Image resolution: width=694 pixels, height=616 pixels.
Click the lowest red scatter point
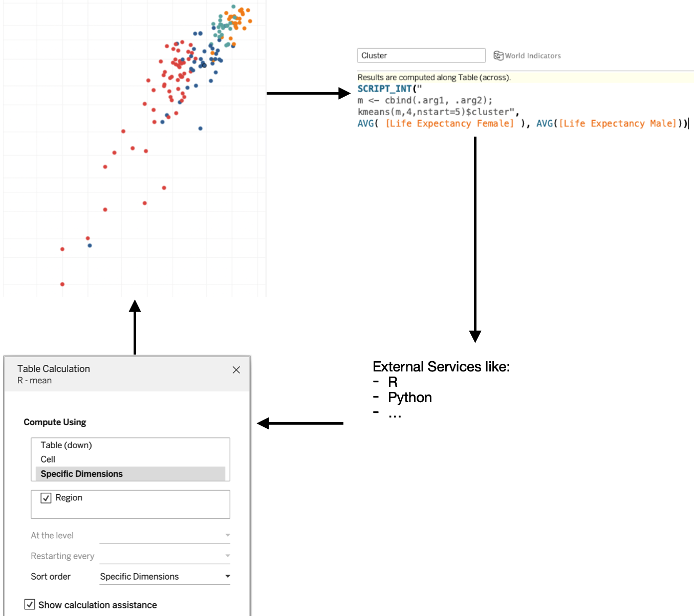[62, 284]
